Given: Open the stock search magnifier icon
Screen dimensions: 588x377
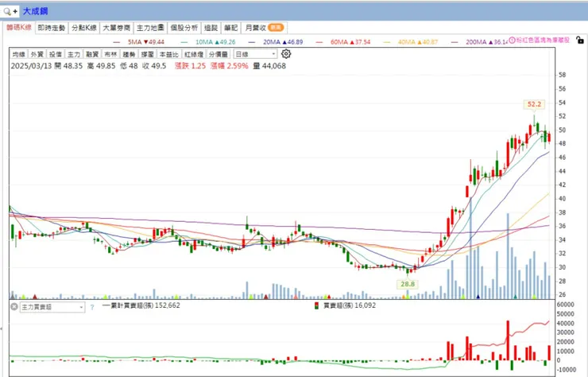Looking at the screenshot, I should [6, 11].
